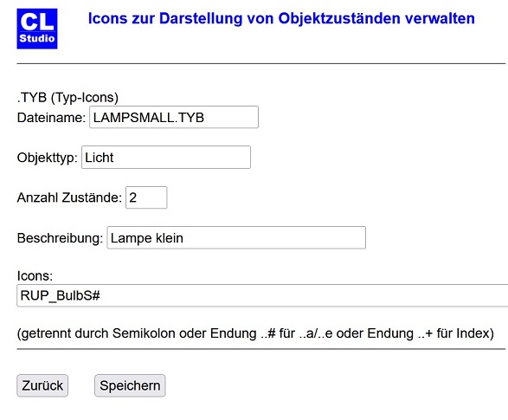Click the page heading about Objektzuständen
The width and height of the screenshot is (508, 420).
(281, 18)
